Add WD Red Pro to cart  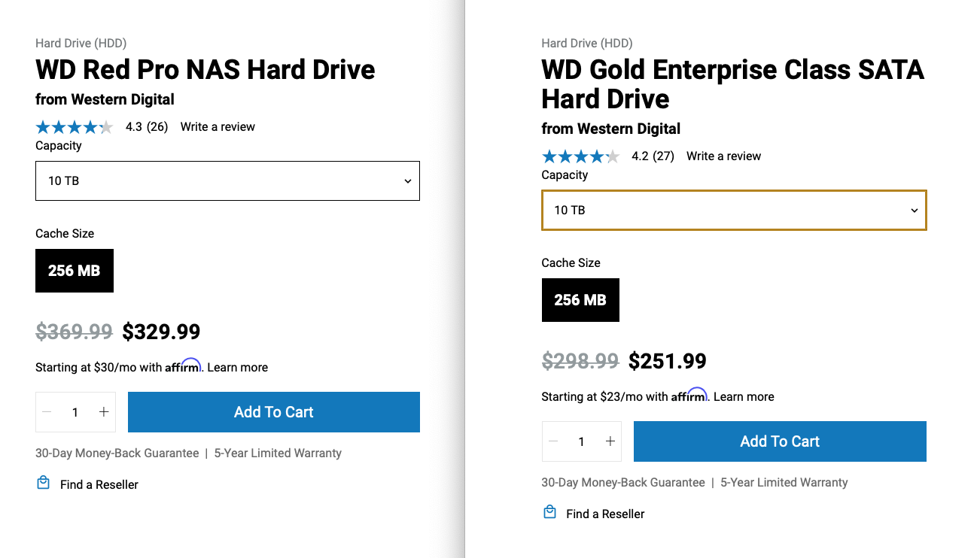pos(274,412)
